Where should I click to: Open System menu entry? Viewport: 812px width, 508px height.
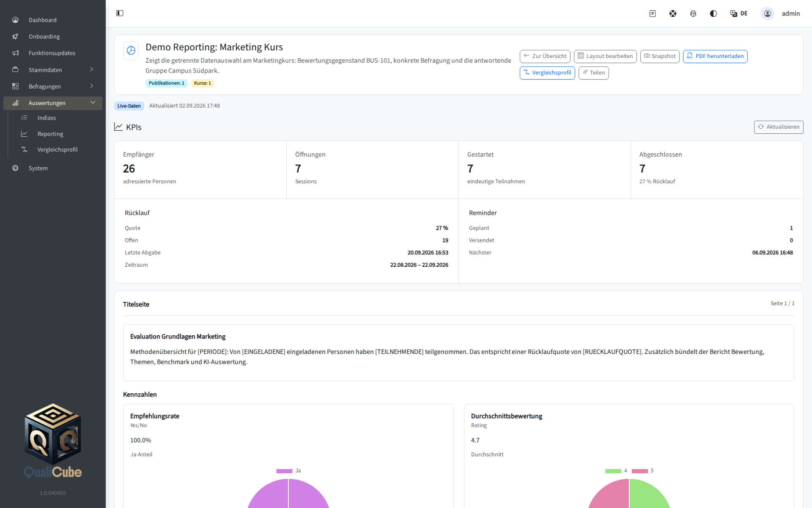coord(53,168)
